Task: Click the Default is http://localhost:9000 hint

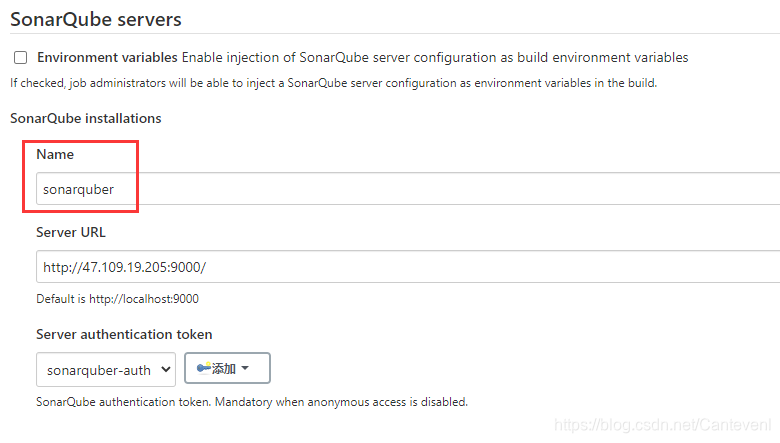Action: (x=117, y=299)
